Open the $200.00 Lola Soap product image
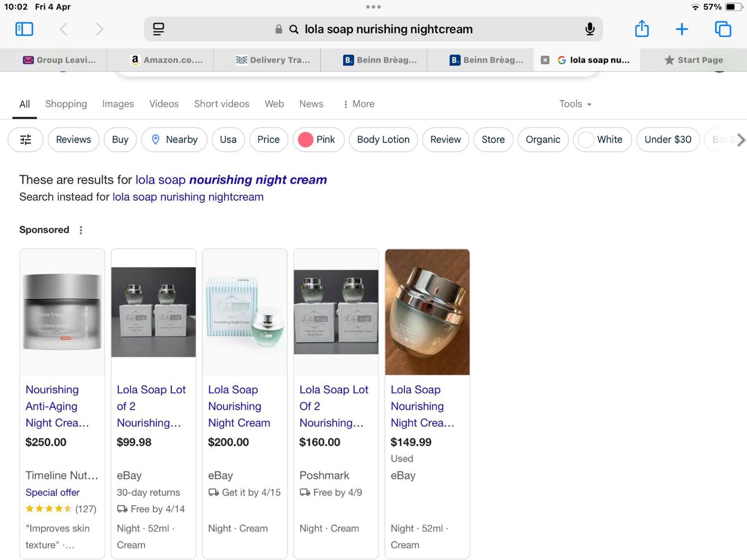747x560 pixels. pyautogui.click(x=245, y=312)
